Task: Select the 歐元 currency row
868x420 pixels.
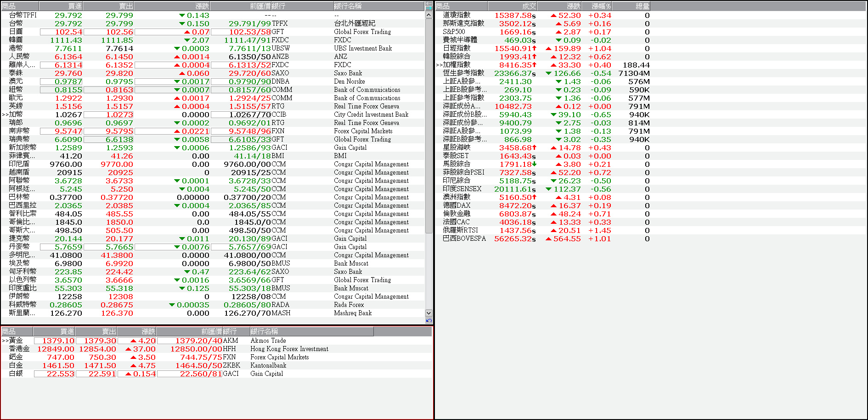Action: (x=213, y=98)
